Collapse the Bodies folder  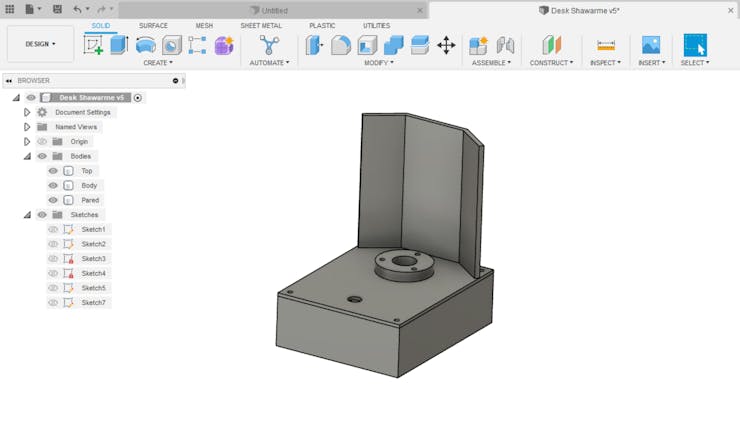(x=27, y=157)
